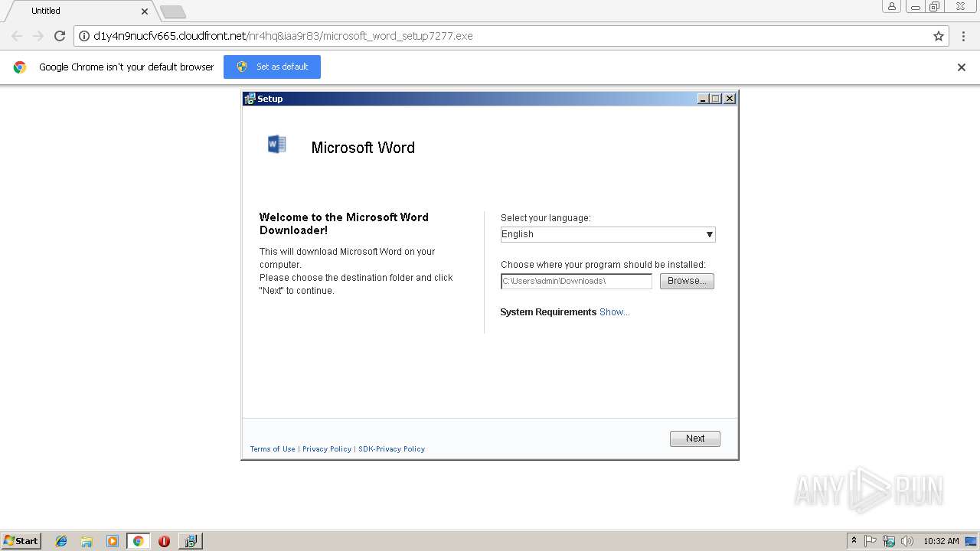Click the clock showing 10:32 AM
980x551 pixels.
coord(941,541)
